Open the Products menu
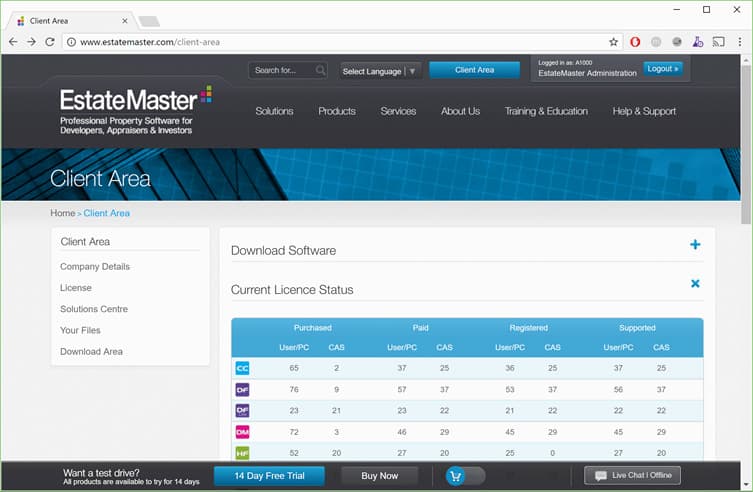753x492 pixels. coord(337,111)
